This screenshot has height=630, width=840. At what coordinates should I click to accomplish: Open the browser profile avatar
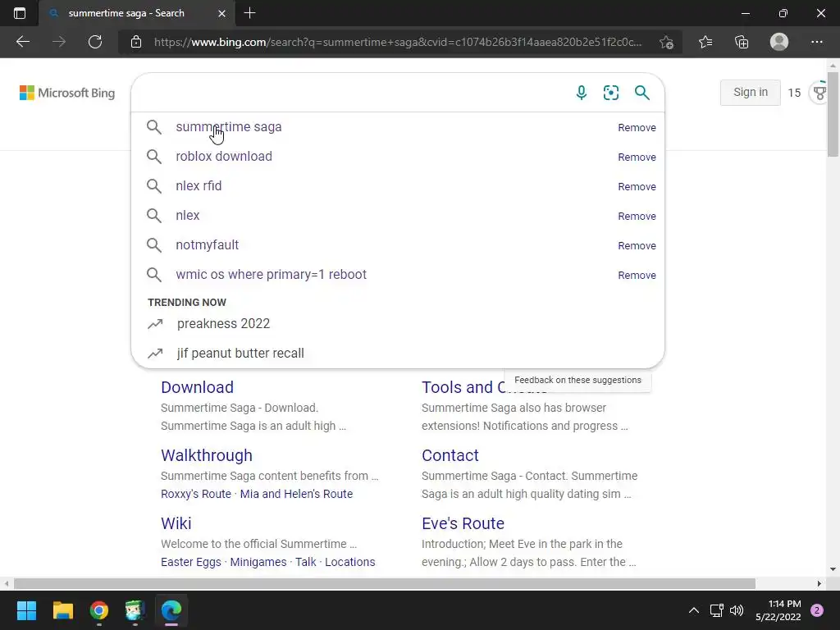coord(779,42)
